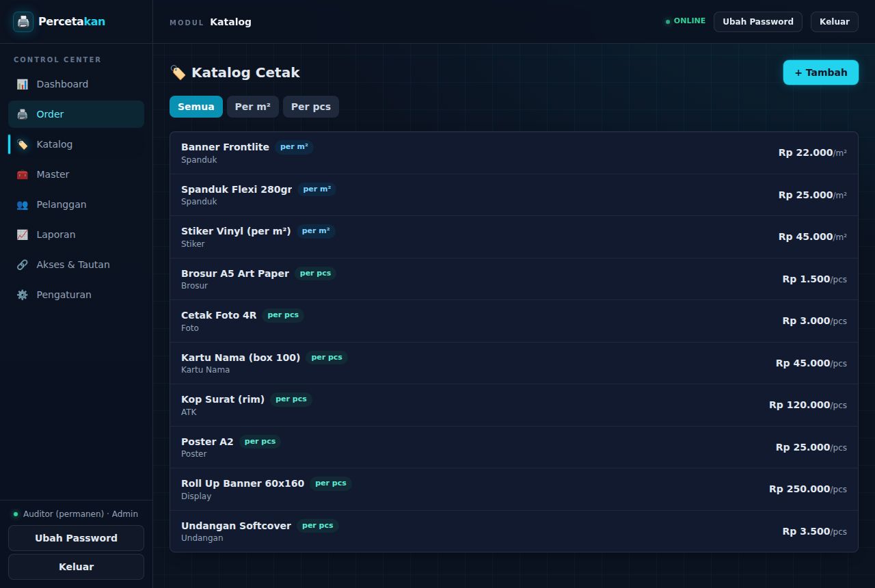Open Laporan chart icon
Image resolution: width=875 pixels, height=588 pixels.
pos(23,235)
